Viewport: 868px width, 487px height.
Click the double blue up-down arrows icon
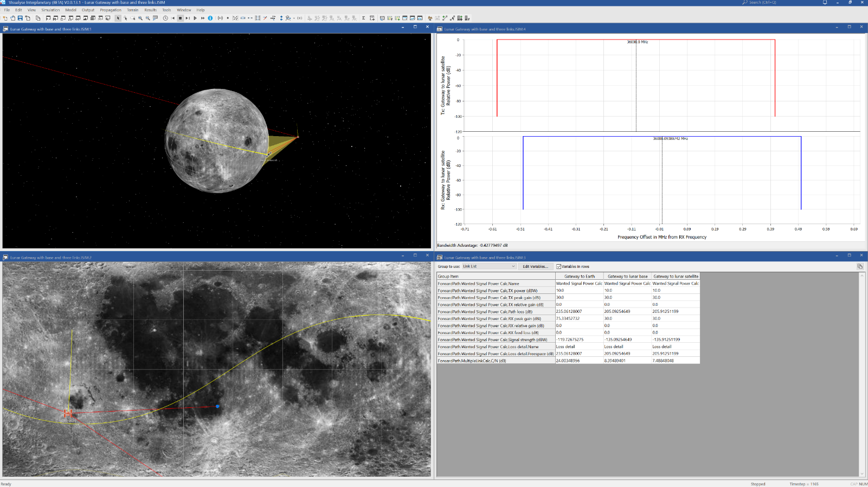[x=281, y=18]
